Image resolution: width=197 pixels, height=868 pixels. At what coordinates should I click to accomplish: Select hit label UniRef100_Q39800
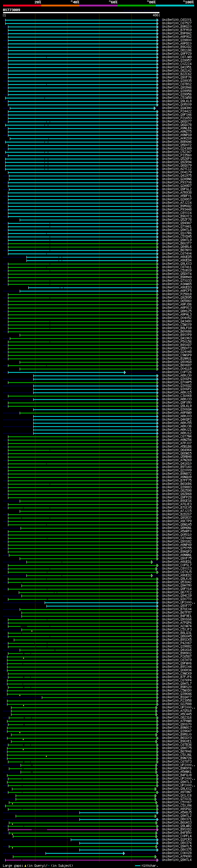coord(176,40)
